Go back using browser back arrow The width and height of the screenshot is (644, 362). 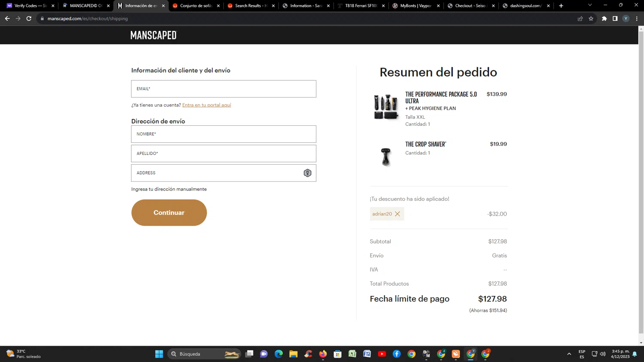(x=7, y=18)
